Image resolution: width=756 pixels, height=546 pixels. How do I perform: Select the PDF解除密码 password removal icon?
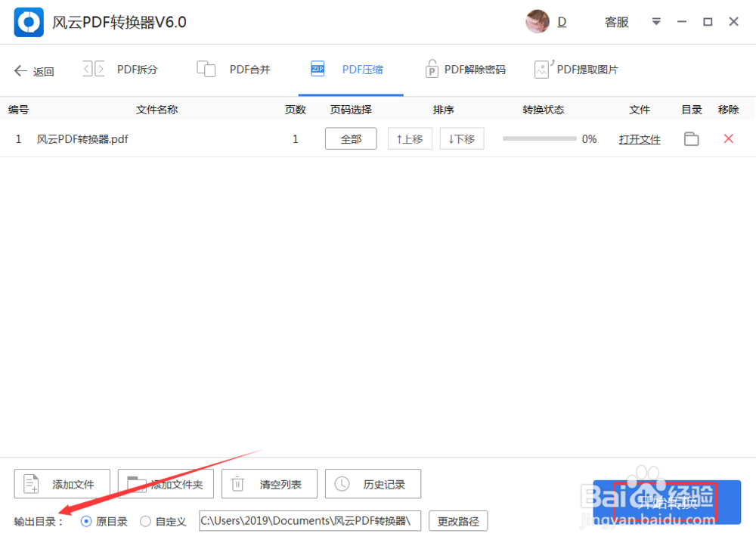(x=432, y=68)
